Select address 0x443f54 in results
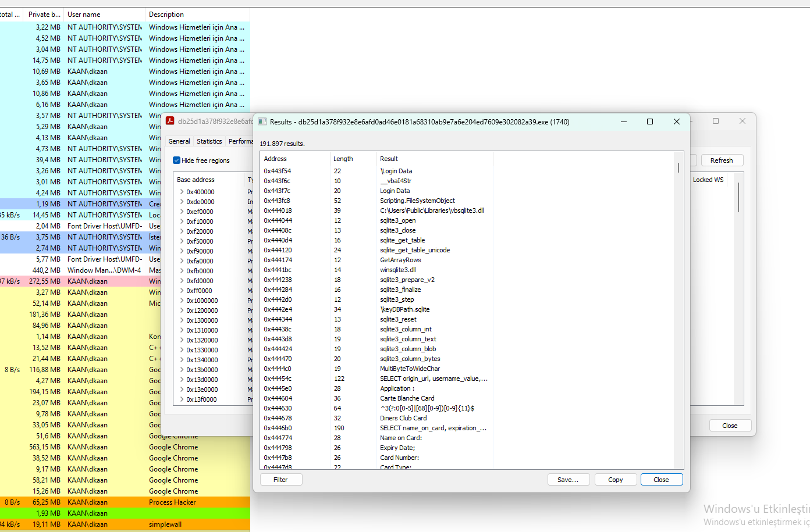The height and width of the screenshot is (532, 810). point(277,171)
